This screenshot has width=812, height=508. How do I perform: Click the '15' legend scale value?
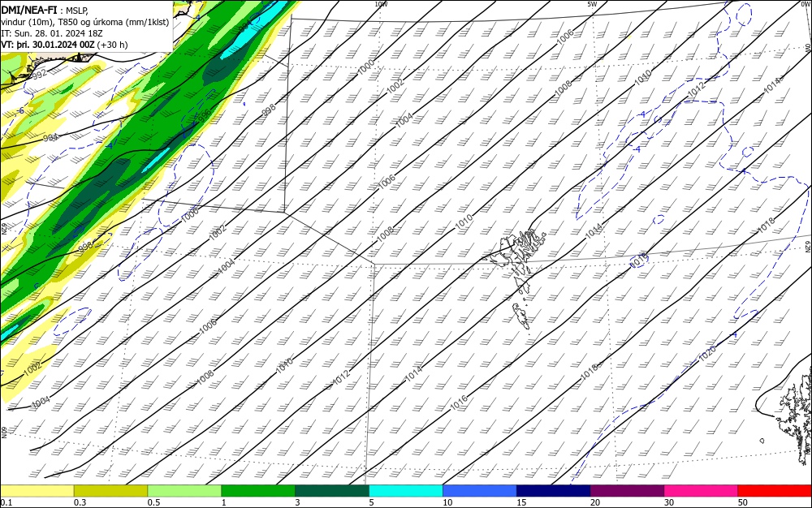521,502
